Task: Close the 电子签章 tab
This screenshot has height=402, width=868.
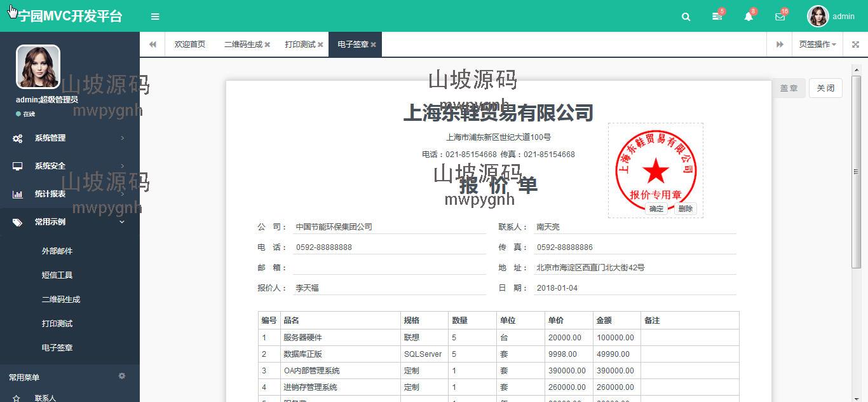Action: pyautogui.click(x=374, y=45)
